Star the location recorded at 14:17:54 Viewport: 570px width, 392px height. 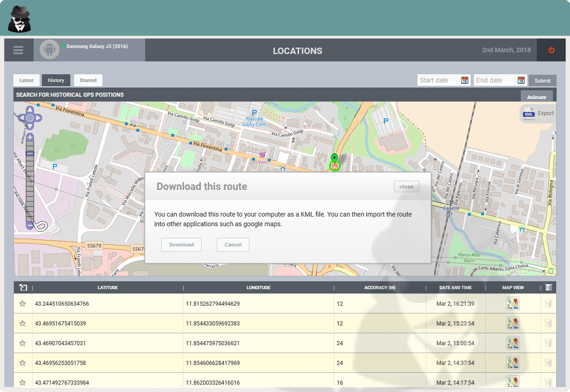point(22,382)
